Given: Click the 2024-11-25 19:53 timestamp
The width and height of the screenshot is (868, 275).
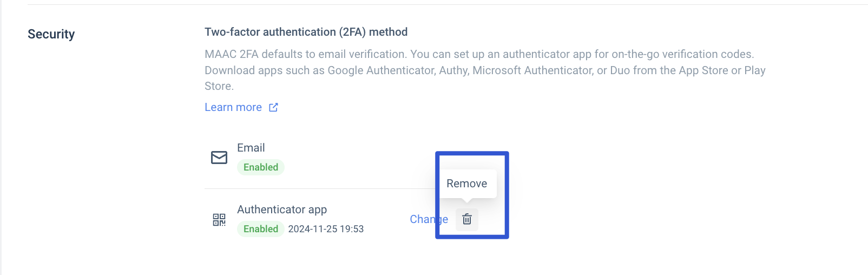Looking at the screenshot, I should point(326,229).
